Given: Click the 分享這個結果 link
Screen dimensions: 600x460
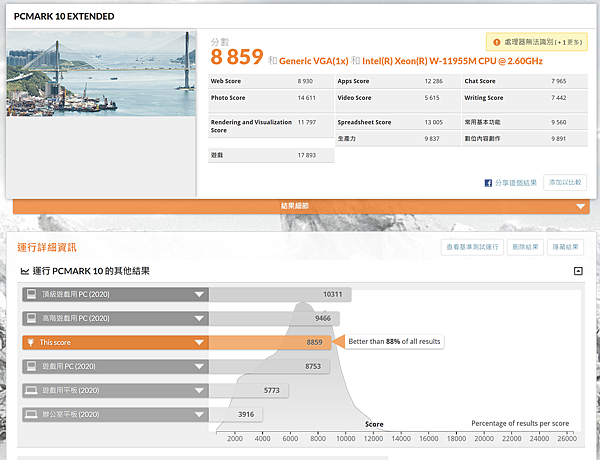Looking at the screenshot, I should 516,183.
